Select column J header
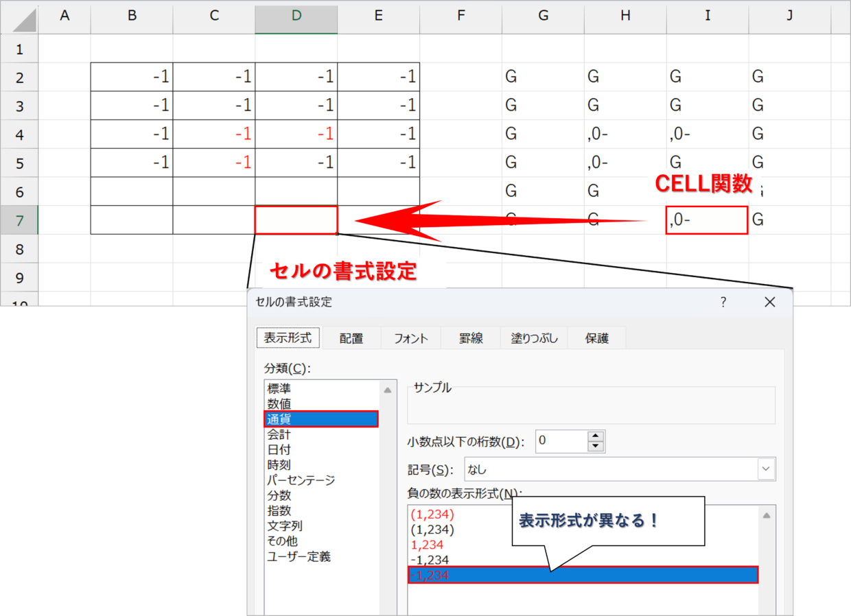The image size is (851, 616). pos(790,16)
